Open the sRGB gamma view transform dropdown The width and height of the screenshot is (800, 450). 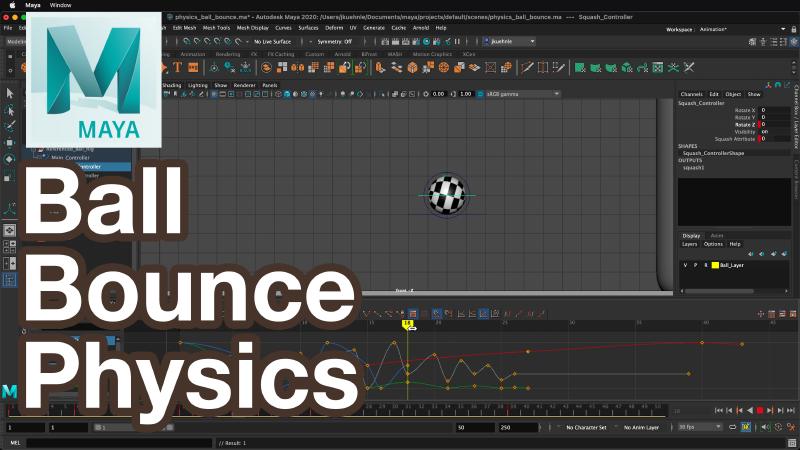point(522,94)
